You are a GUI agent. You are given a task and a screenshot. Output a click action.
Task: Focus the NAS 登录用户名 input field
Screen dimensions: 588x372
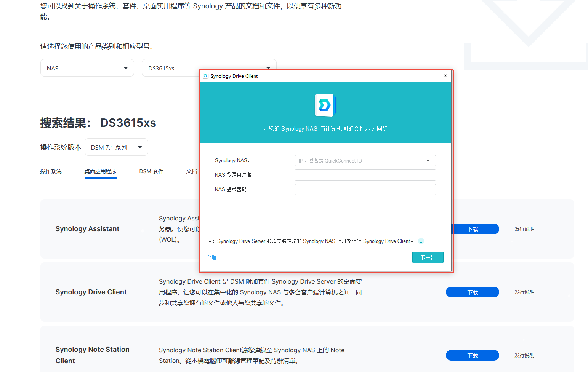tap(365, 175)
